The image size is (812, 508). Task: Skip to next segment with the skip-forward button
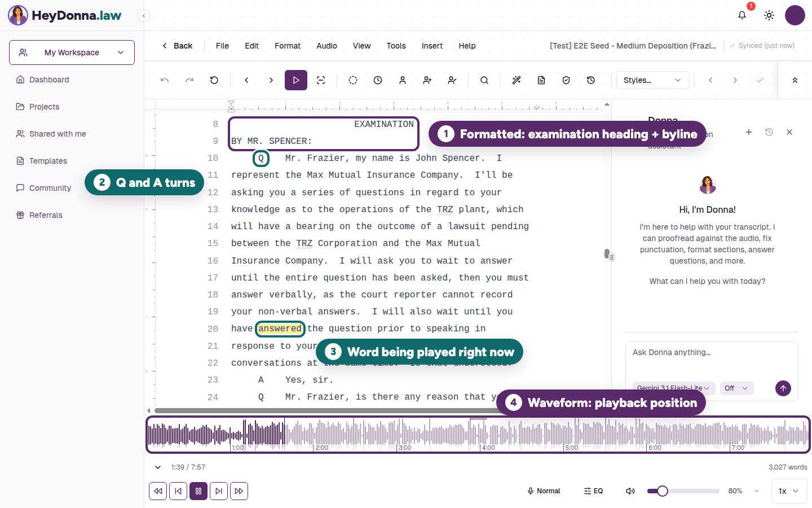point(219,491)
